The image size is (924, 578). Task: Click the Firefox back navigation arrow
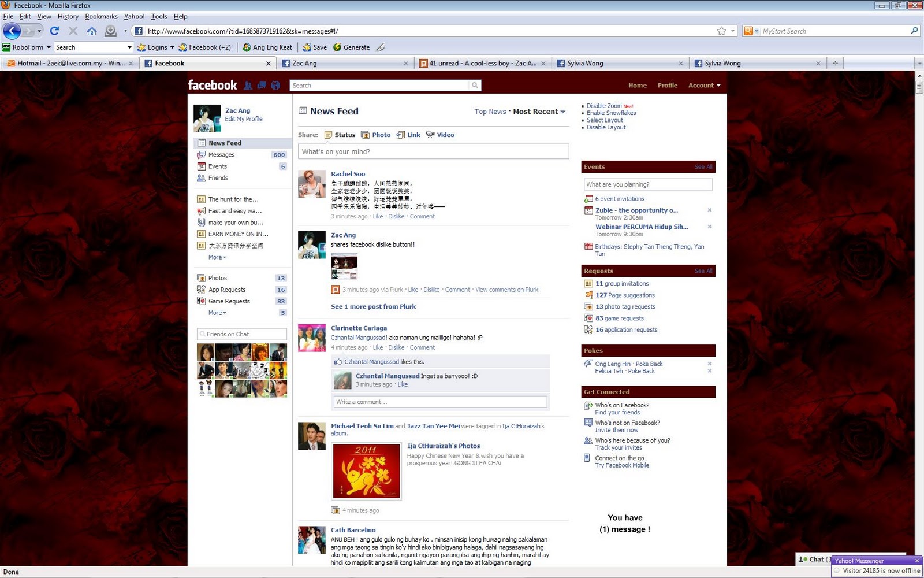12,31
